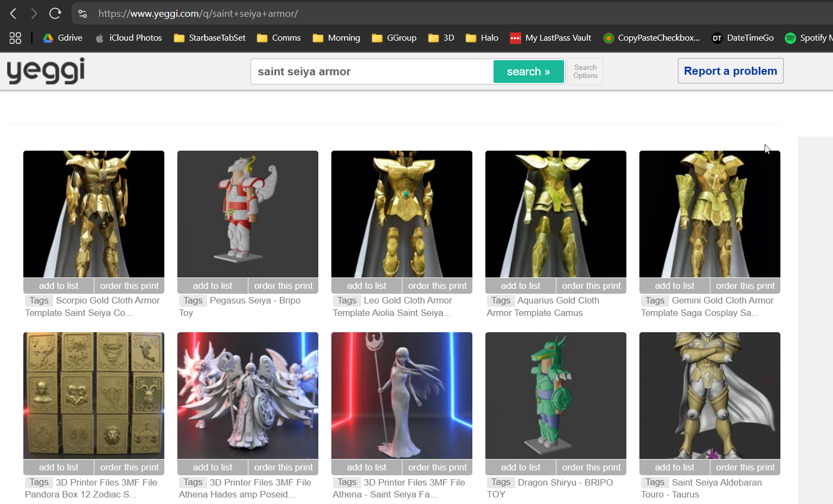Image resolution: width=833 pixels, height=504 pixels.
Task: Add Leo Gold Cloth Armor to list
Action: coord(367,286)
